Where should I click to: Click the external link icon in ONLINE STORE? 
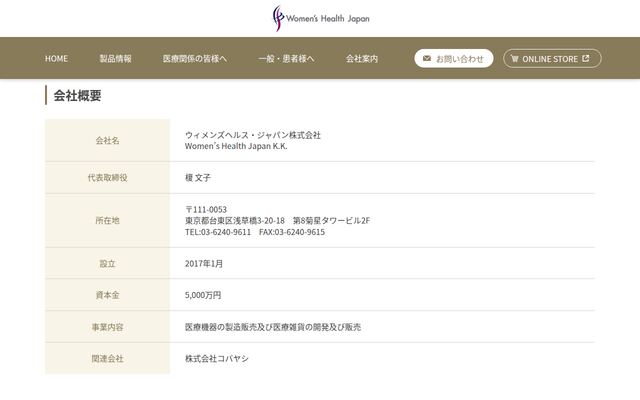(x=586, y=58)
